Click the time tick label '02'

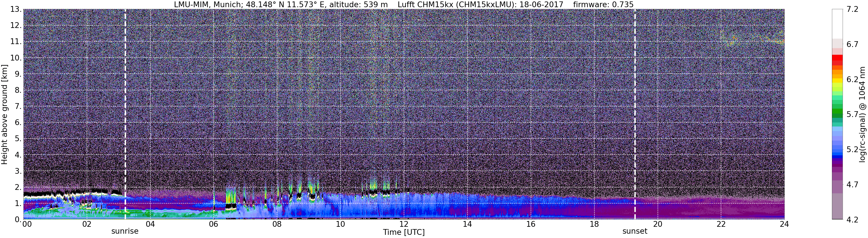pos(87,224)
